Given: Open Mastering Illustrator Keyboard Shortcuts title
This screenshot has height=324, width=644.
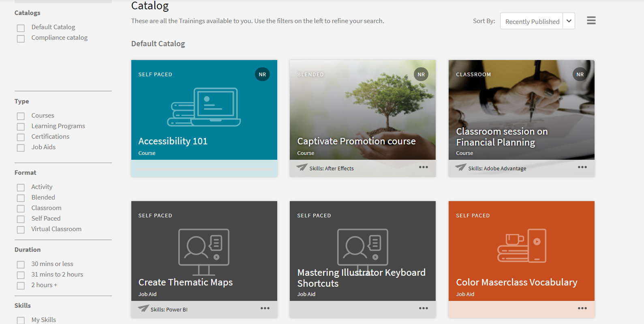Looking at the screenshot, I should point(362,278).
